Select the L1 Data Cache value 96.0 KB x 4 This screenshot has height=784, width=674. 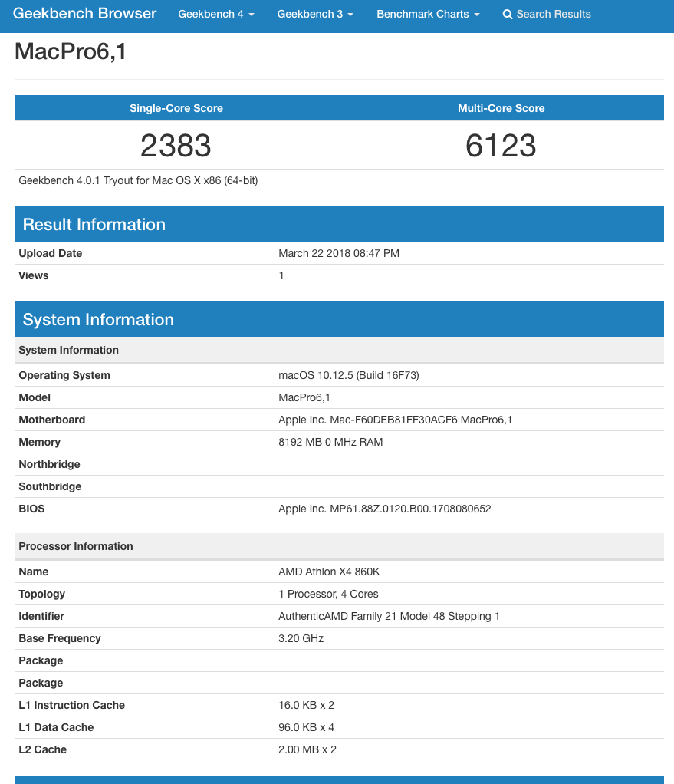coord(306,727)
